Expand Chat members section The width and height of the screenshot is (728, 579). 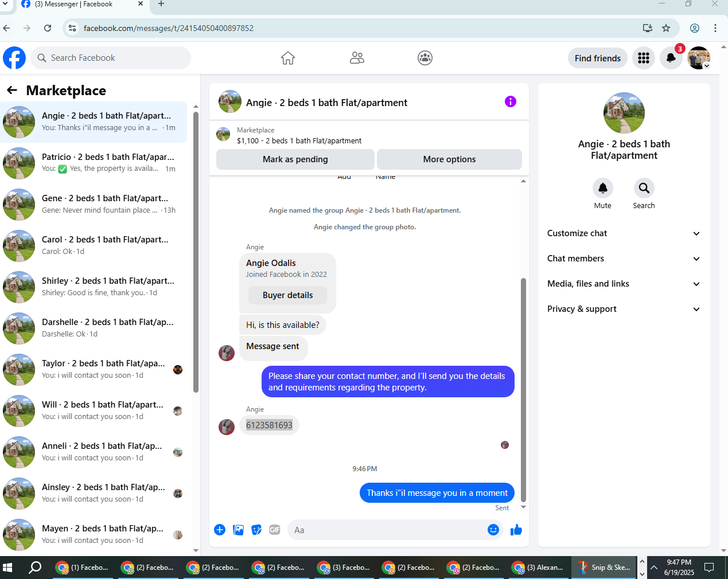pyautogui.click(x=624, y=259)
